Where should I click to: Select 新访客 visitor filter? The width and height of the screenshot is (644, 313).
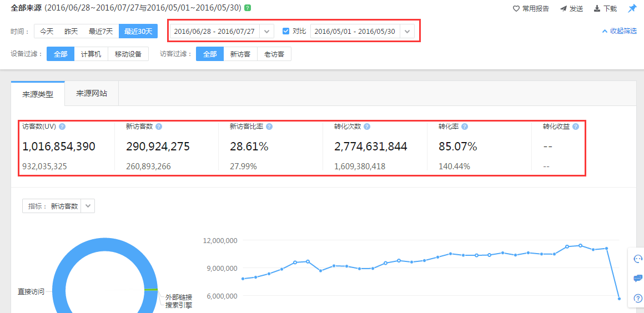(240, 54)
